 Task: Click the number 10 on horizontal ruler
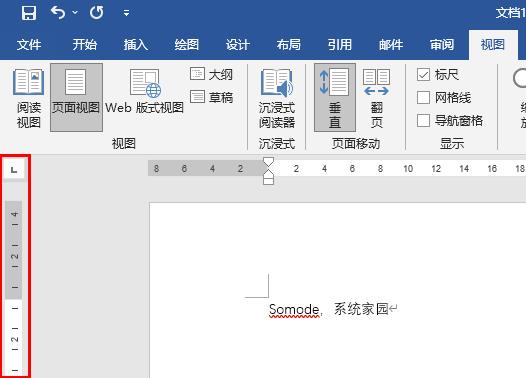tap(408, 168)
